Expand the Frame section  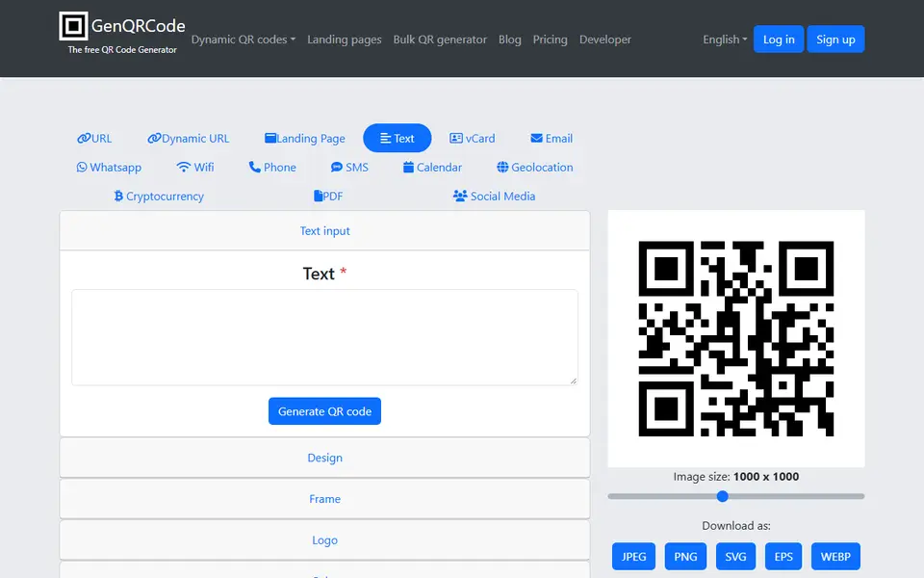pyautogui.click(x=324, y=499)
